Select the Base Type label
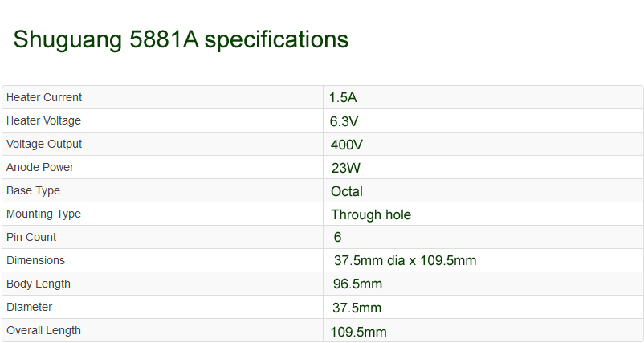 click(x=33, y=190)
